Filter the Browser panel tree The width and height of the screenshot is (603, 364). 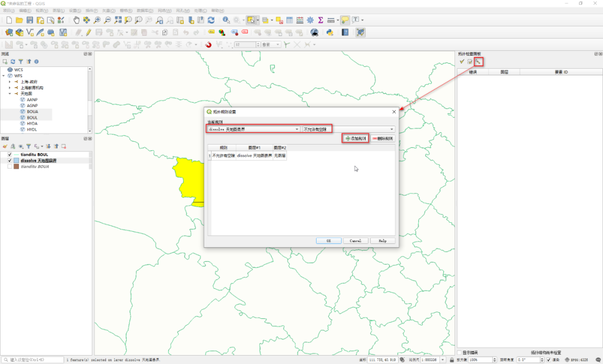pos(21,61)
